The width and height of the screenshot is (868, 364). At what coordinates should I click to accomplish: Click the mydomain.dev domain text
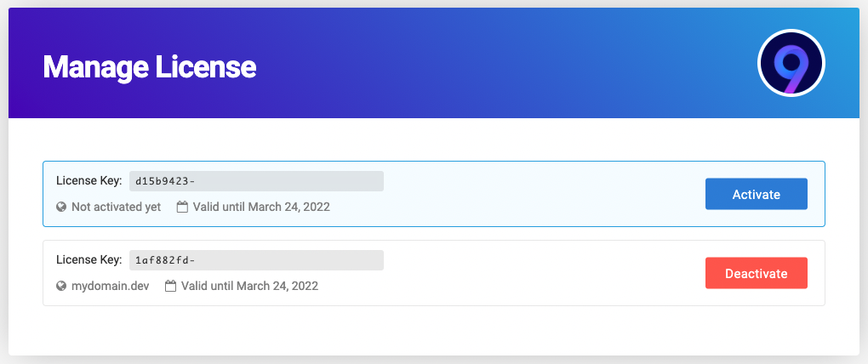pos(110,286)
